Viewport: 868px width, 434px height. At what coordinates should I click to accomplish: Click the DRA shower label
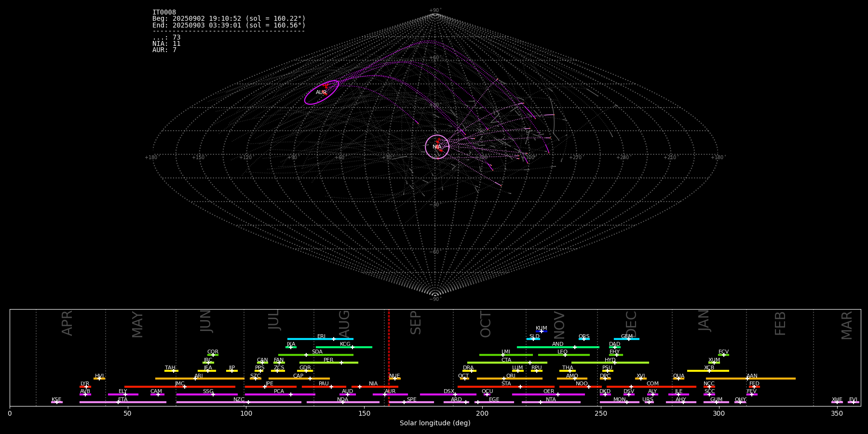(x=468, y=368)
